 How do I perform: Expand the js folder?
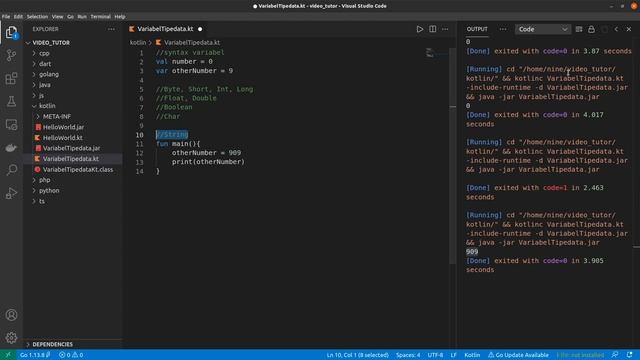[41, 96]
